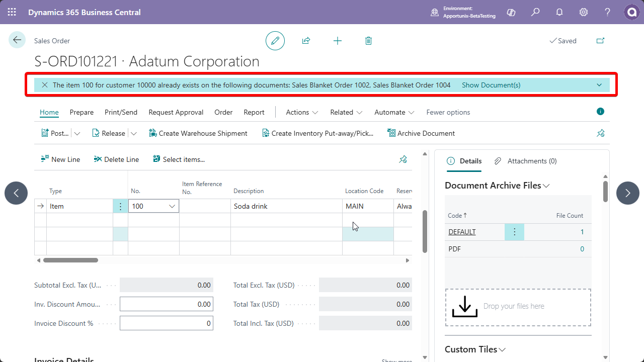This screenshot has height=362, width=644.
Task: Open the No. field dropdown showing 100
Action: (x=172, y=206)
